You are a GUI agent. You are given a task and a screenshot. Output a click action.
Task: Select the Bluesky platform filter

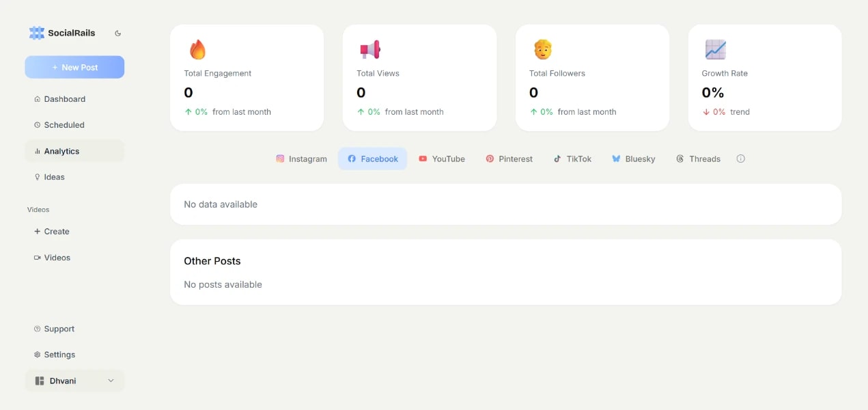[634, 159]
